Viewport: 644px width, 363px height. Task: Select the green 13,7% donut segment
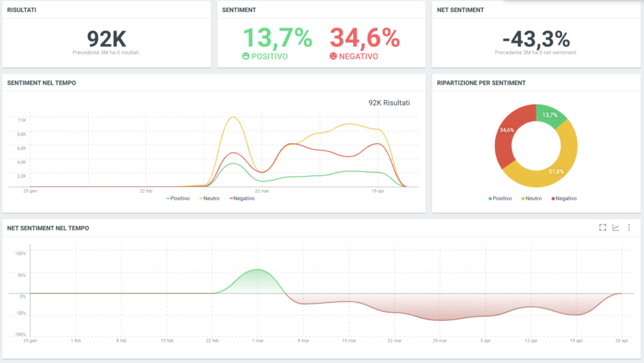(550, 115)
